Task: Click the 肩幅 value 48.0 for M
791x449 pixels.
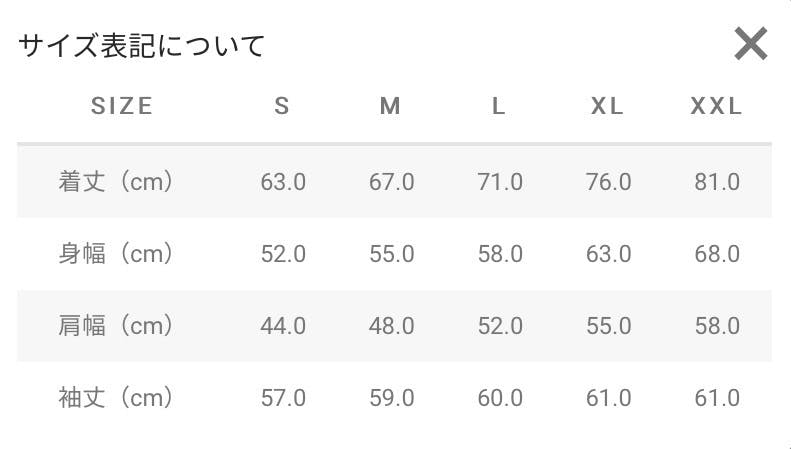Action: coord(391,325)
